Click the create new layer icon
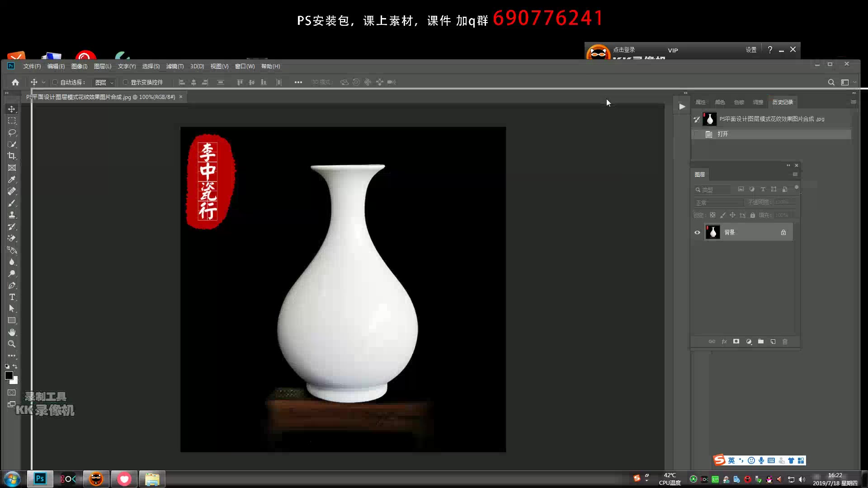The image size is (868, 488). tap(773, 342)
